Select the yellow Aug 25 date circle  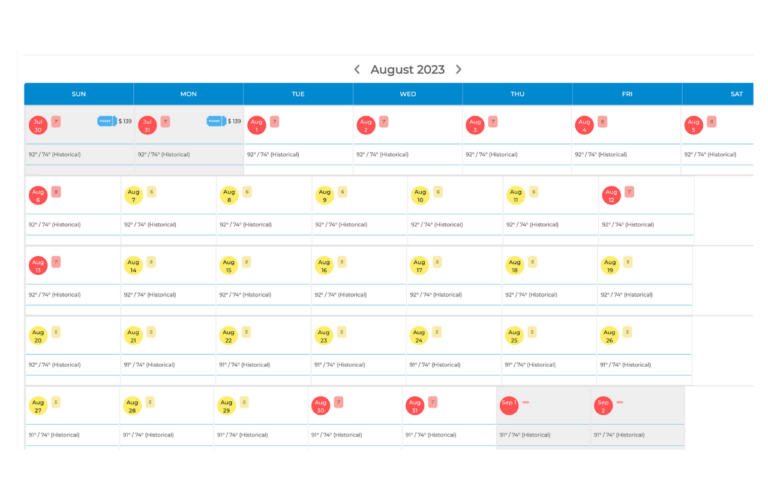(x=515, y=336)
